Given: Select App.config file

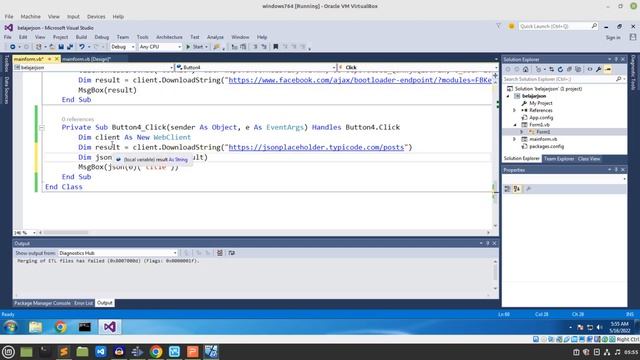Looking at the screenshot, I should pos(541,118).
